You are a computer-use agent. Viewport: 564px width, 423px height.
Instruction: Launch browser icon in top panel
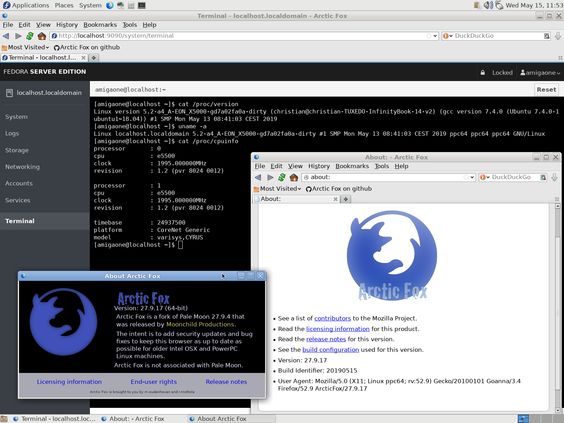coord(110,5)
